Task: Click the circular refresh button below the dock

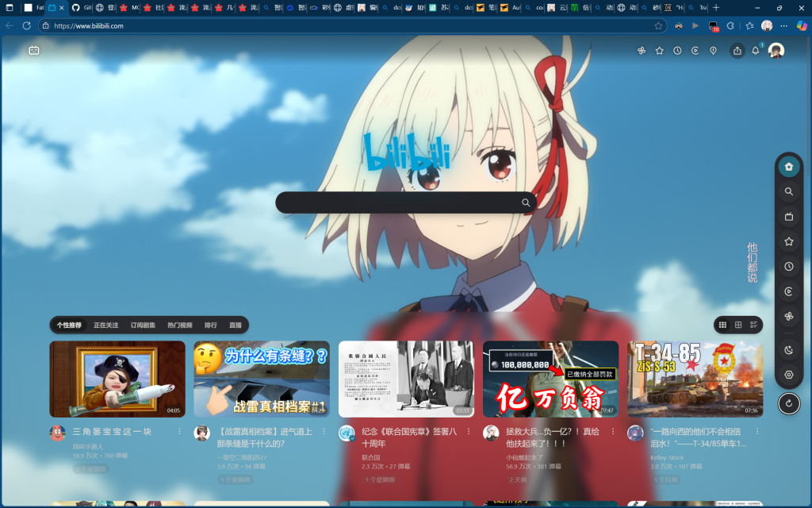Action: click(x=789, y=404)
